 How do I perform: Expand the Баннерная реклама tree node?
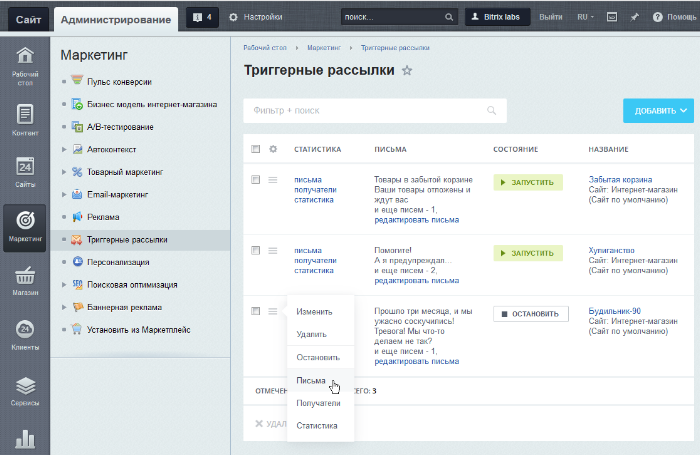coord(64,307)
